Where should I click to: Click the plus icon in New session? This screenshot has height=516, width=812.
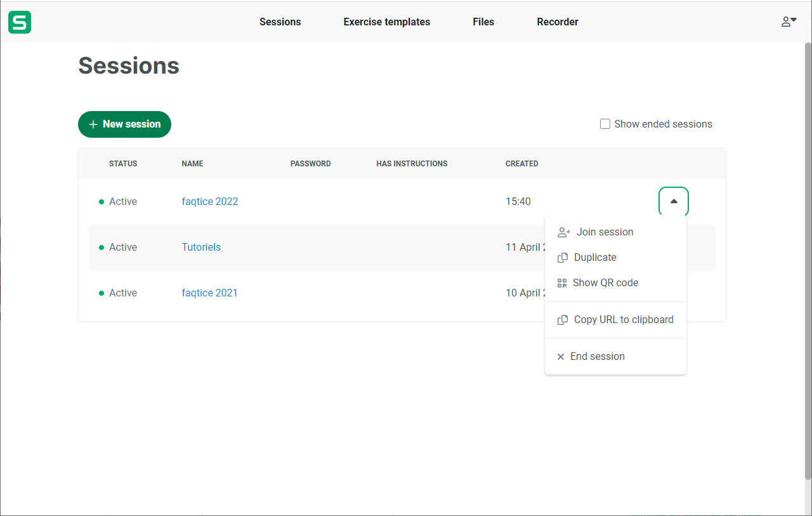93,124
